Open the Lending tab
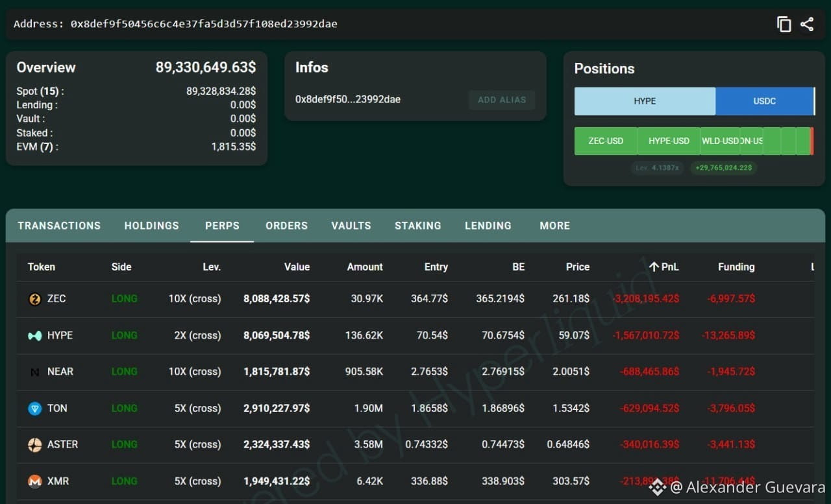Image resolution: width=831 pixels, height=504 pixels. 488,226
